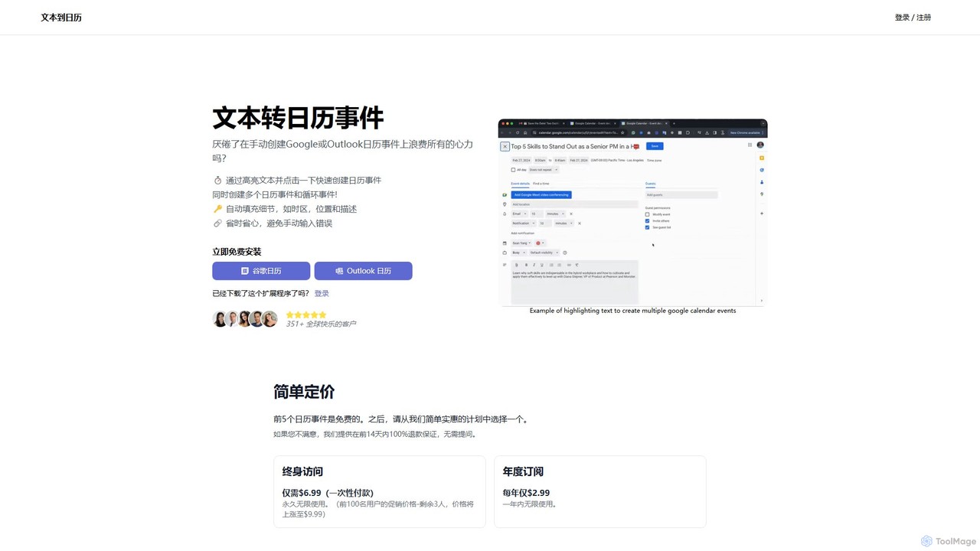Select the Guests tab in event editor

click(651, 184)
